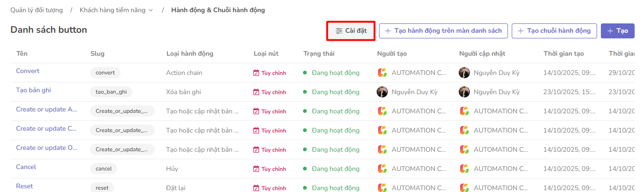Viewport: 644px width, 192px height.
Task: Click the Trạng thái column header
Action: (x=318, y=53)
